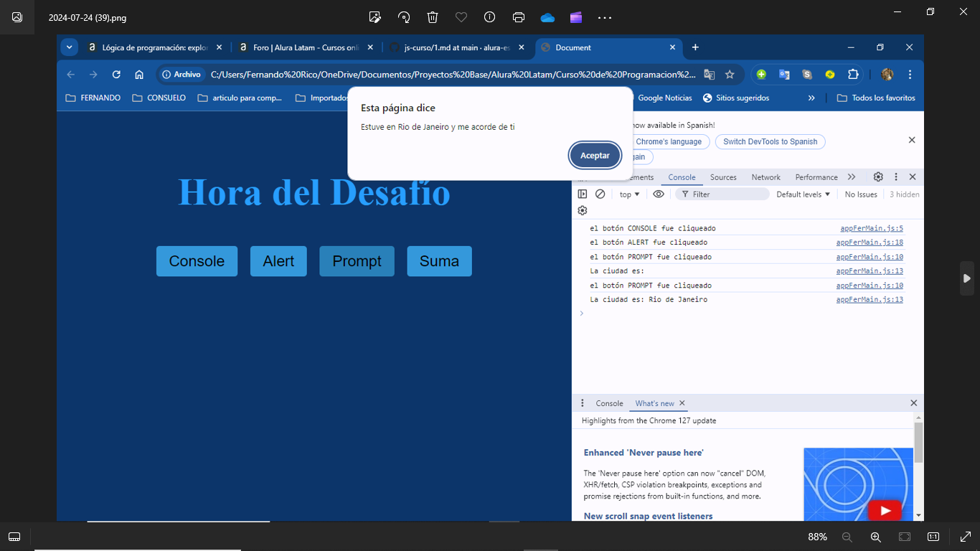The height and width of the screenshot is (551, 980).
Task: Enter full screen view in Photos
Action: pos(965,537)
